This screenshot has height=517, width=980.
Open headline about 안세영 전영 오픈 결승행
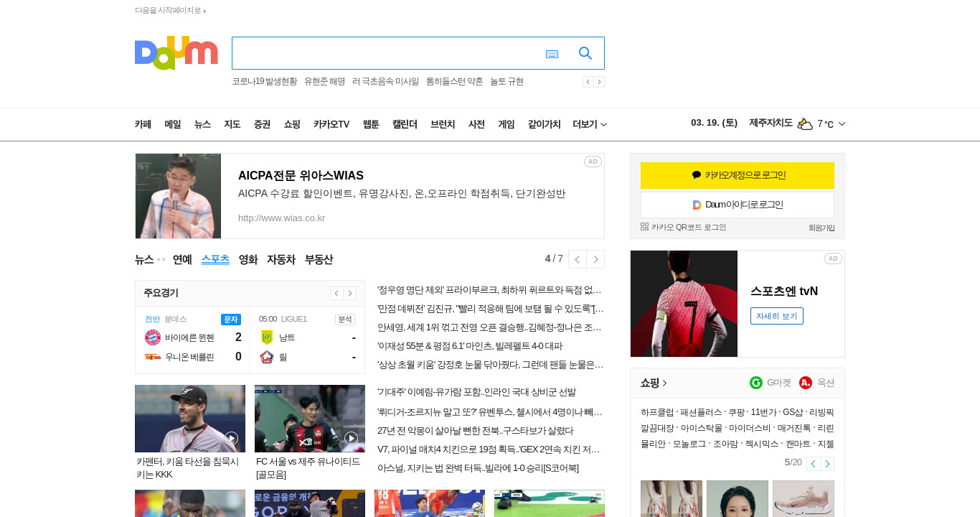point(490,327)
